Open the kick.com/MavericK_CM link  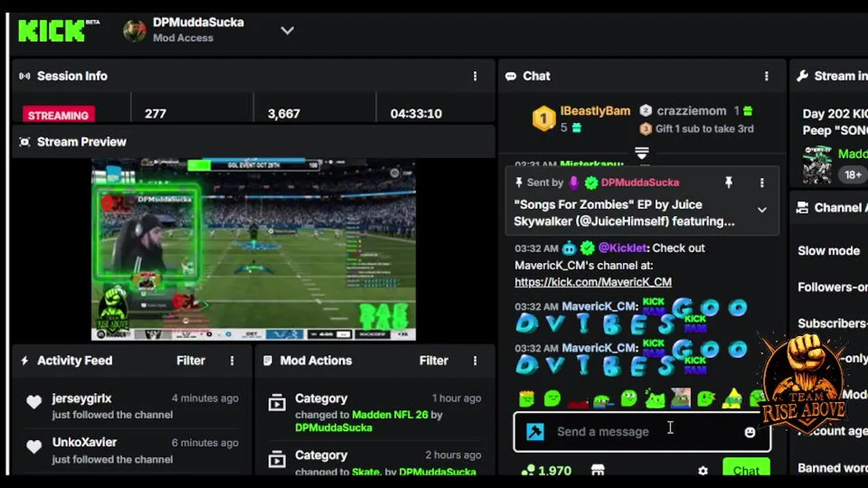click(x=593, y=282)
